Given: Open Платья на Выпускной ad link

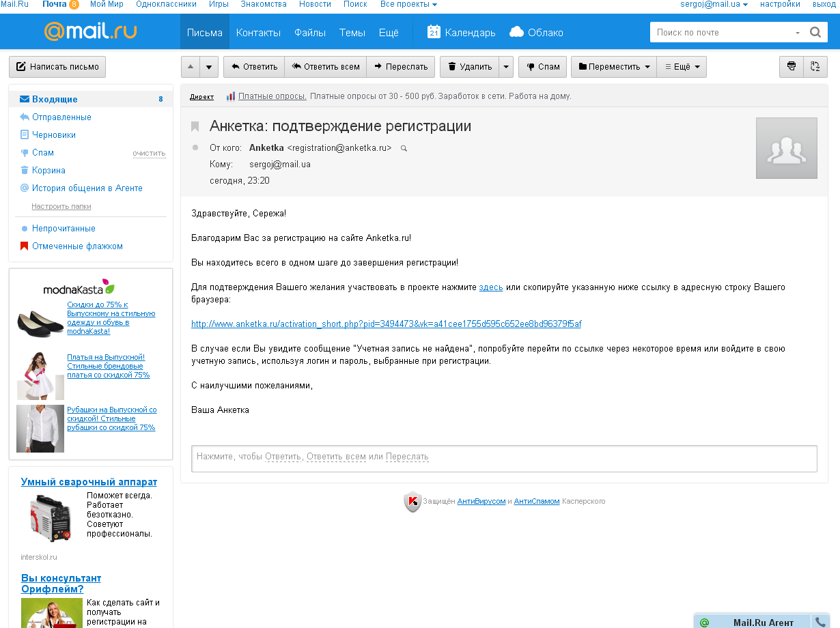Looking at the screenshot, I should [108, 366].
